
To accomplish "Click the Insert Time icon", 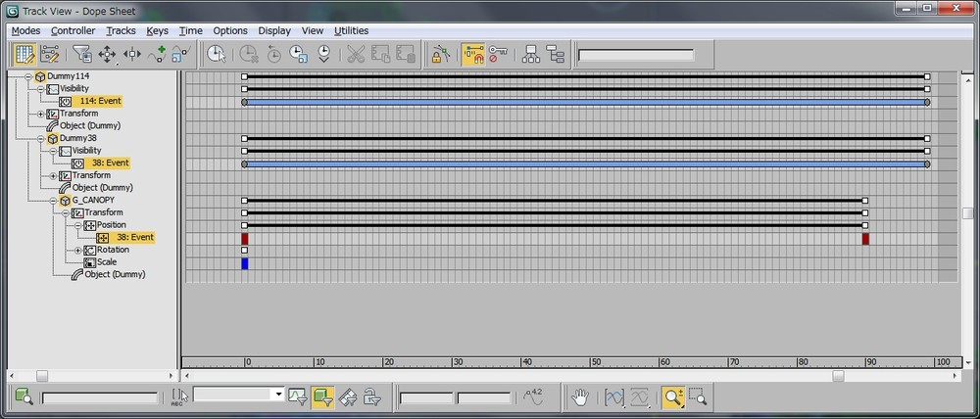I will (x=323, y=54).
